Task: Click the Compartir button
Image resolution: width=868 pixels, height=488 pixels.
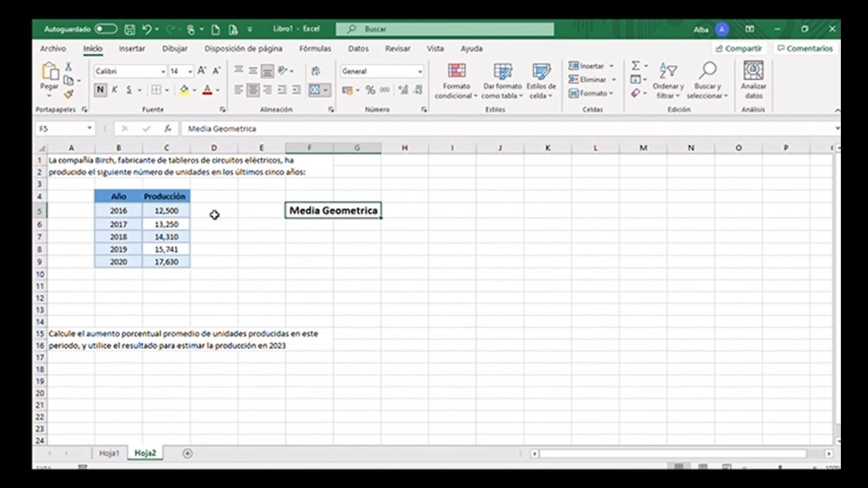Action: [x=738, y=49]
